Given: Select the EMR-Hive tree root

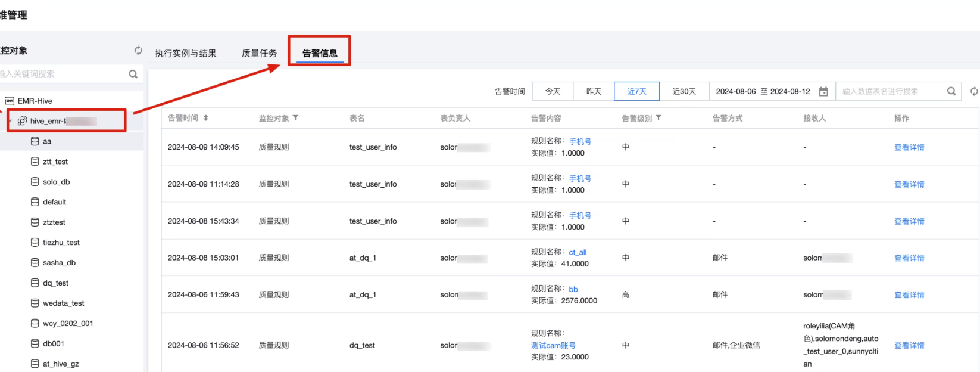Looking at the screenshot, I should tap(35, 101).
